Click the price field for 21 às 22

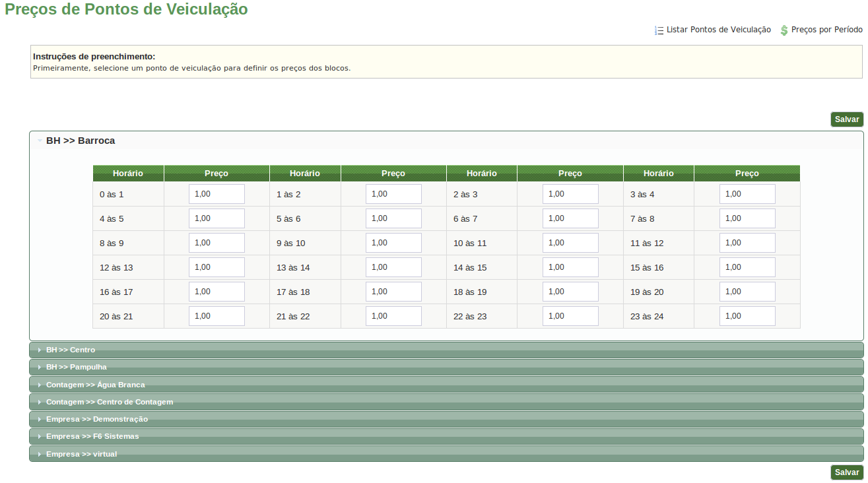tap(393, 316)
